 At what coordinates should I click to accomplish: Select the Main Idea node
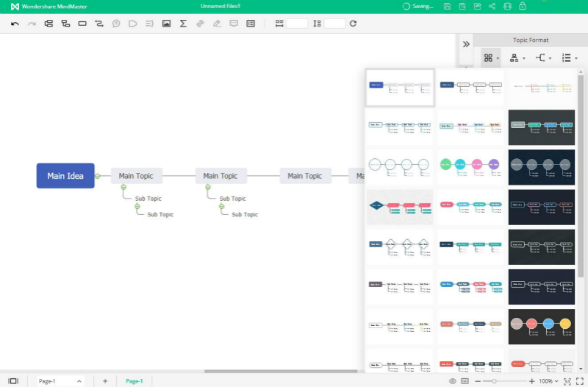tap(65, 176)
